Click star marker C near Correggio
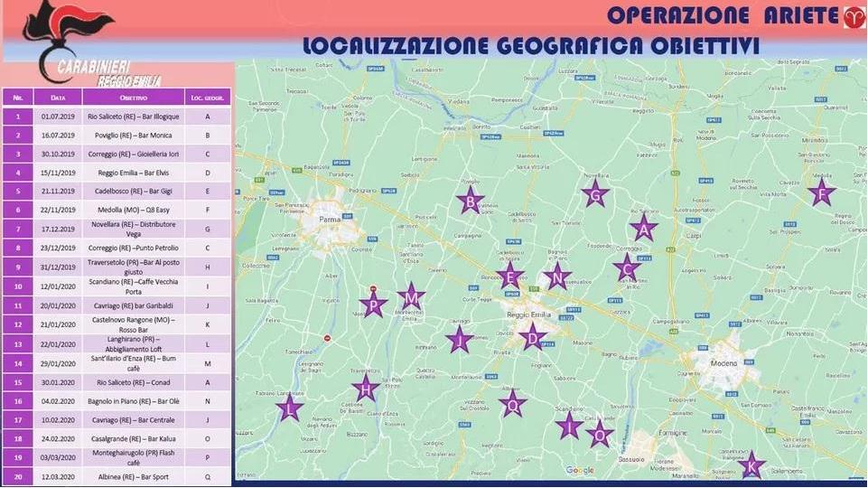 coord(627,268)
